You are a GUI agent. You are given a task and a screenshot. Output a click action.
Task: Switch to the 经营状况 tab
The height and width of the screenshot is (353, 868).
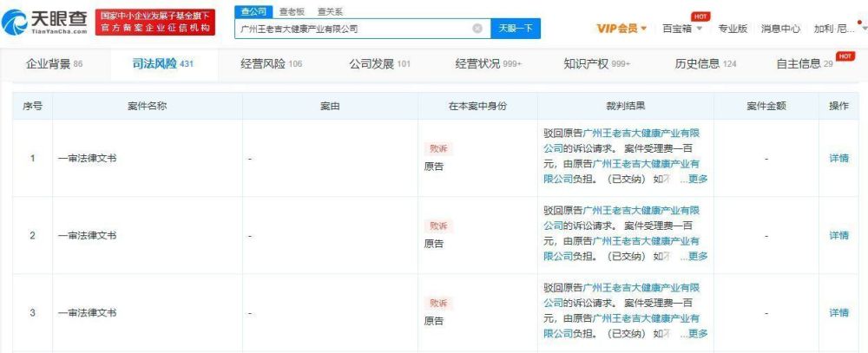click(x=488, y=63)
